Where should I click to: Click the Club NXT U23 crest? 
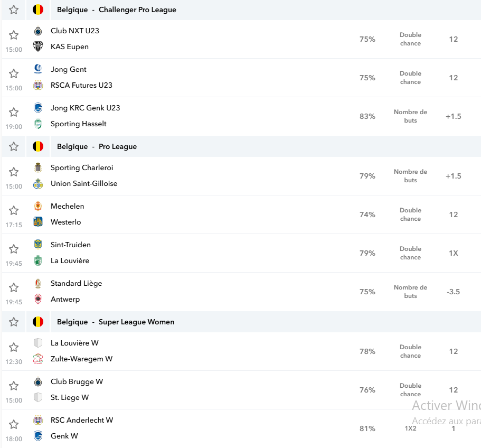click(x=38, y=31)
